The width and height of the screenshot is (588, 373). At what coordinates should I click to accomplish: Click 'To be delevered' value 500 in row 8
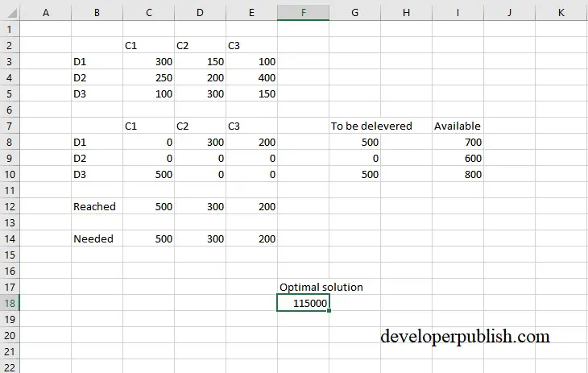coord(370,143)
